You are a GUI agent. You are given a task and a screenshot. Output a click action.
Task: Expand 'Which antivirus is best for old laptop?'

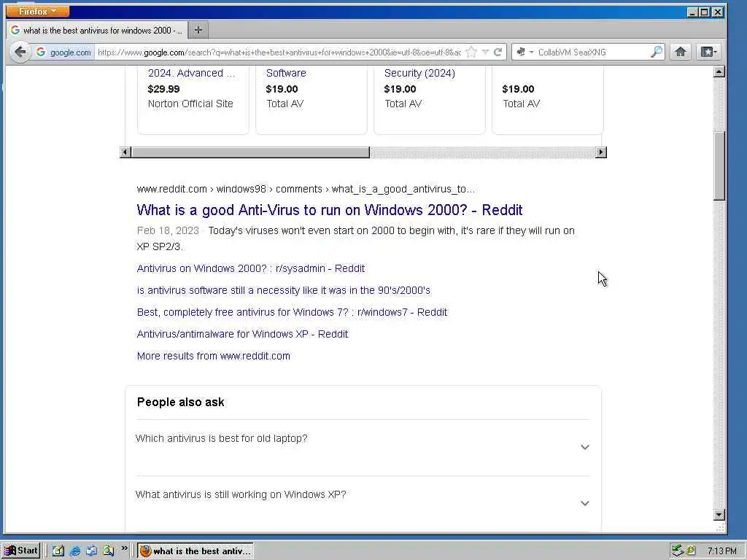click(x=363, y=447)
